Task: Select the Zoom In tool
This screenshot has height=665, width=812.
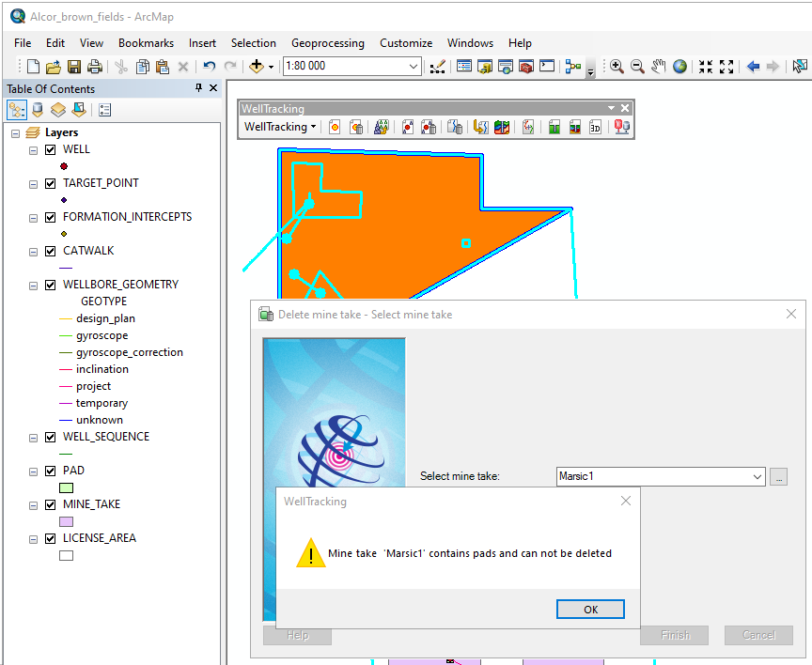Action: [617, 67]
